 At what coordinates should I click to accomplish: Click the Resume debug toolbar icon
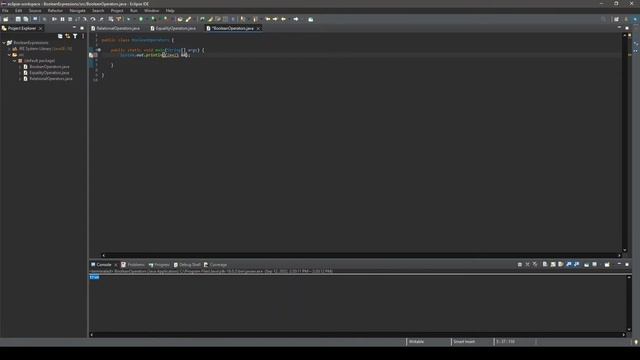[x=54, y=19]
